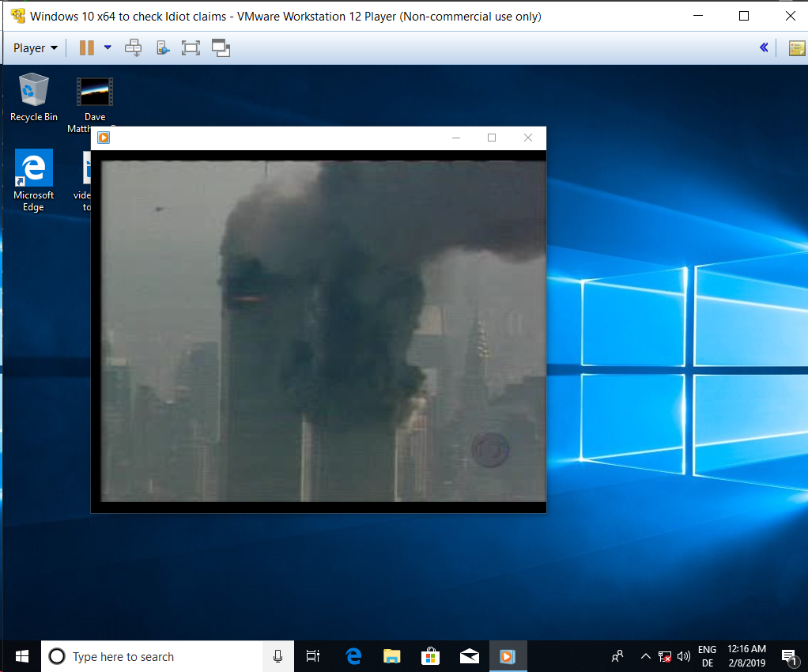The image size is (808, 672).
Task: Open Microsoft Store from the taskbar
Action: 430,656
